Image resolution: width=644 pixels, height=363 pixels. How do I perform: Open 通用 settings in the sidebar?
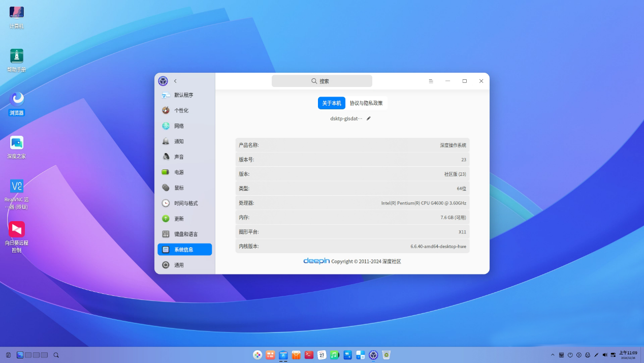pyautogui.click(x=184, y=265)
